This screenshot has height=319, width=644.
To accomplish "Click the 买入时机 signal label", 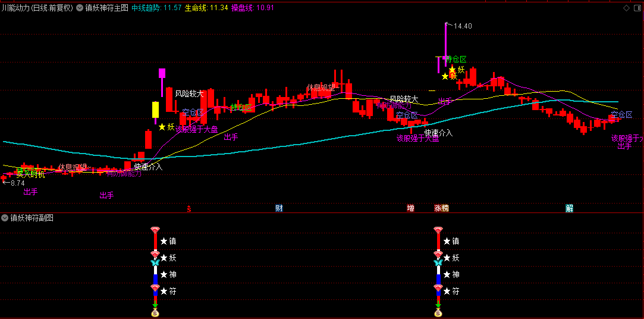I will (30, 174).
